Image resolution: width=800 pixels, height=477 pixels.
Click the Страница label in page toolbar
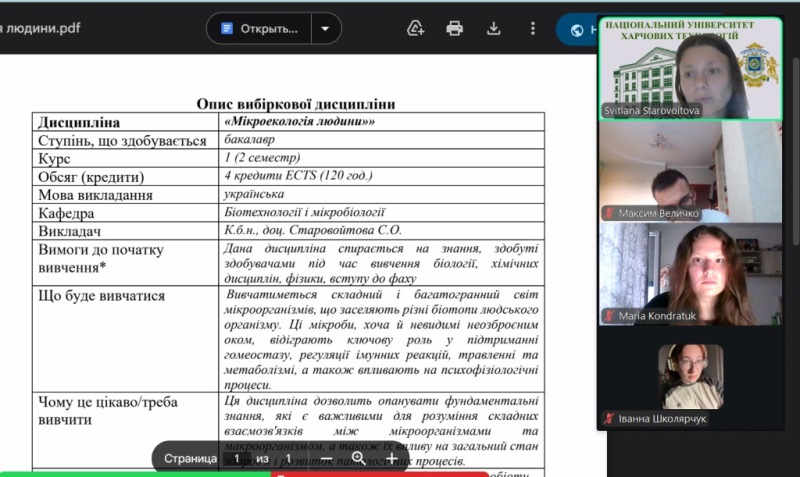pos(190,459)
